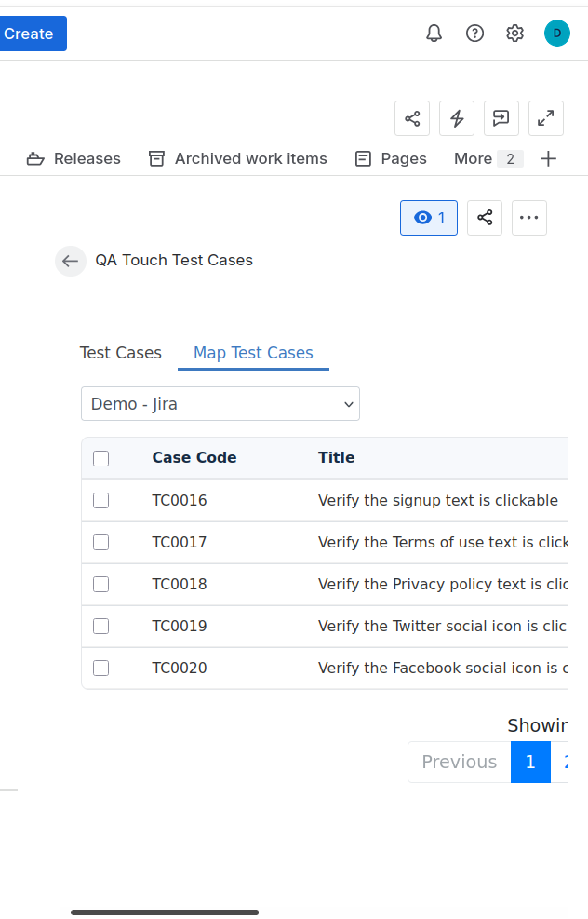Open the ellipsis more actions menu
This screenshot has height=919, width=588.
(528, 217)
